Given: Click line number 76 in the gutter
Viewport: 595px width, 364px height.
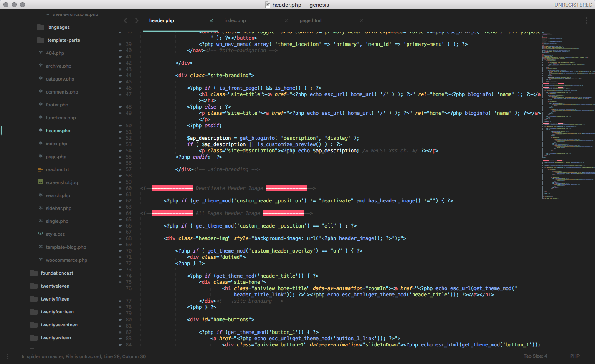Looking at the screenshot, I should (x=129, y=288).
